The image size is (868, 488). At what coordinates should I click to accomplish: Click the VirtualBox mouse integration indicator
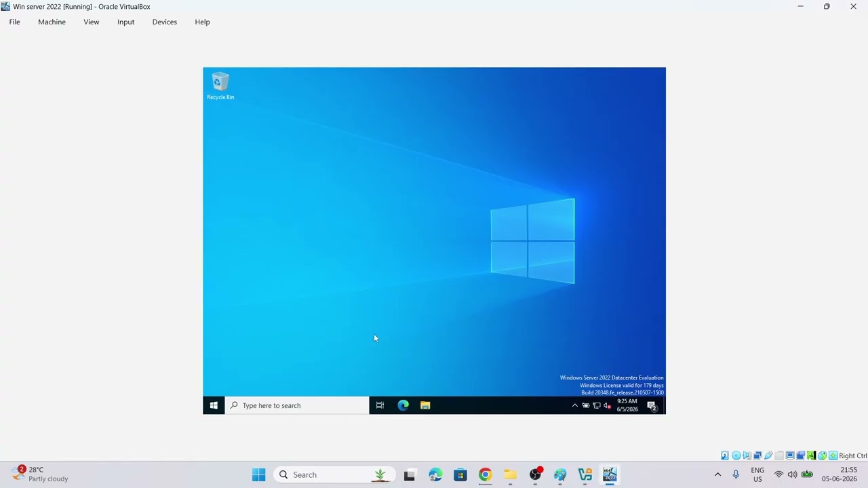822,455
